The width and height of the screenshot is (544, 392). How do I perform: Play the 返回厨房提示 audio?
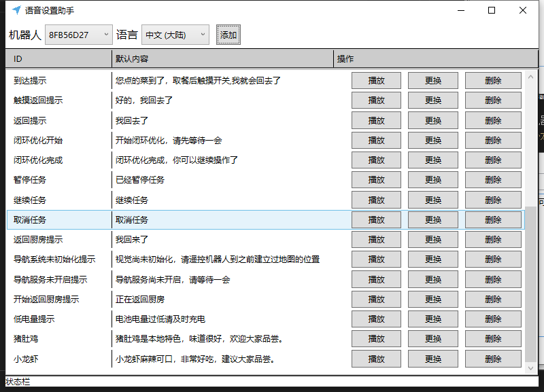click(376, 240)
